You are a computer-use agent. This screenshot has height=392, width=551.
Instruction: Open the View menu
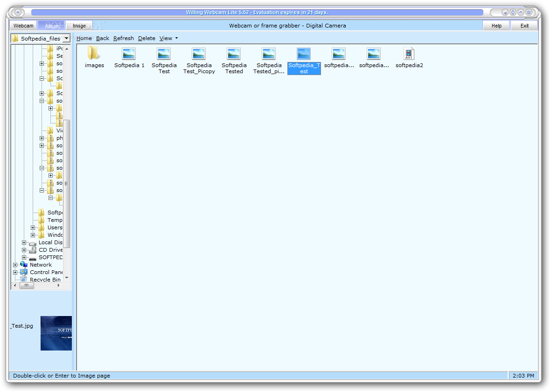tap(166, 38)
